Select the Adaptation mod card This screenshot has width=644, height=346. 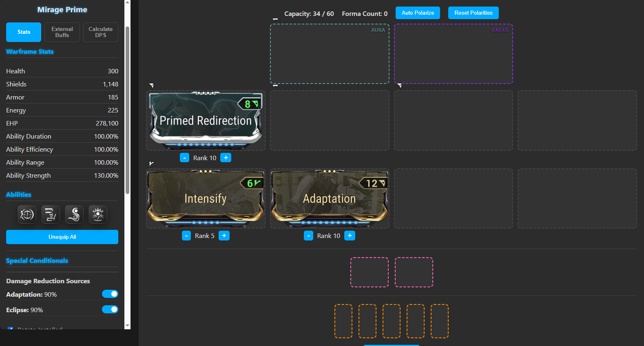330,198
